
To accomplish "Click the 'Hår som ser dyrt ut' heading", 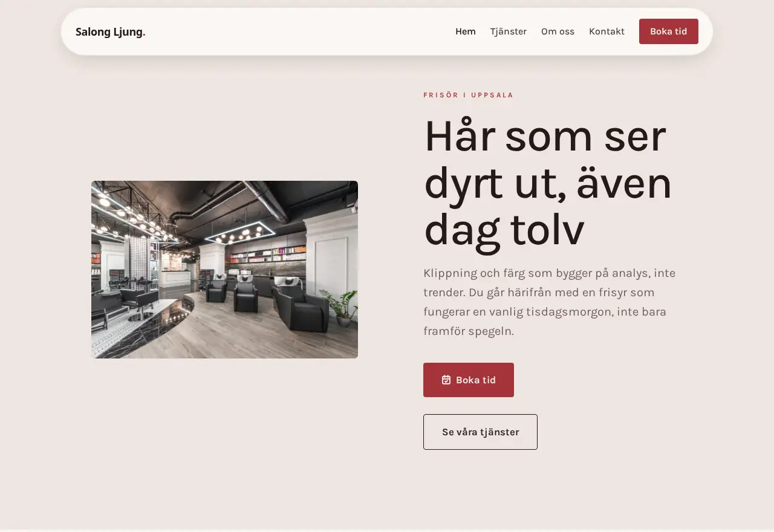I will (548, 183).
